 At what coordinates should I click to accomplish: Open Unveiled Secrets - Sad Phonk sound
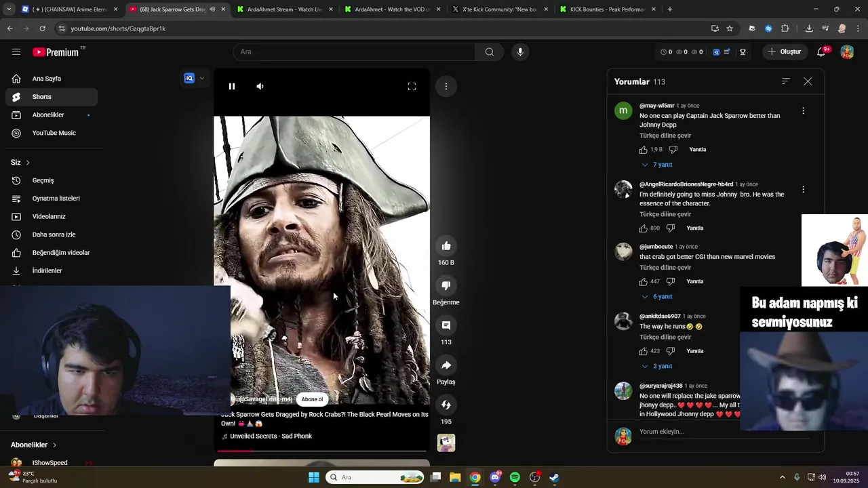(271, 436)
